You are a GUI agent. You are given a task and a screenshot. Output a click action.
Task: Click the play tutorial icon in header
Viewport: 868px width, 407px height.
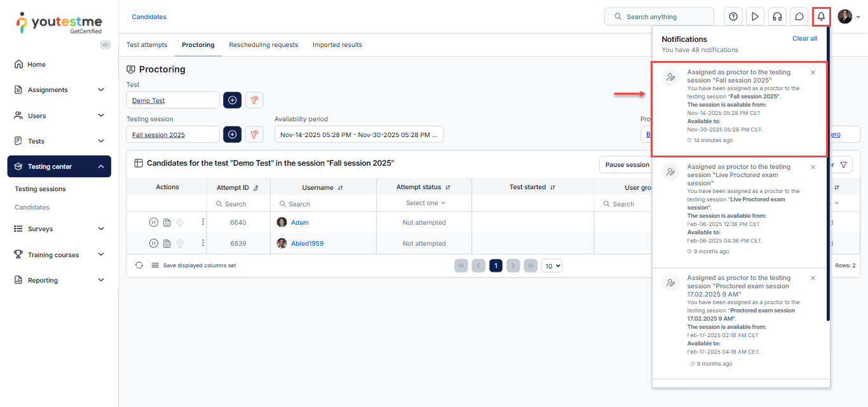click(755, 17)
